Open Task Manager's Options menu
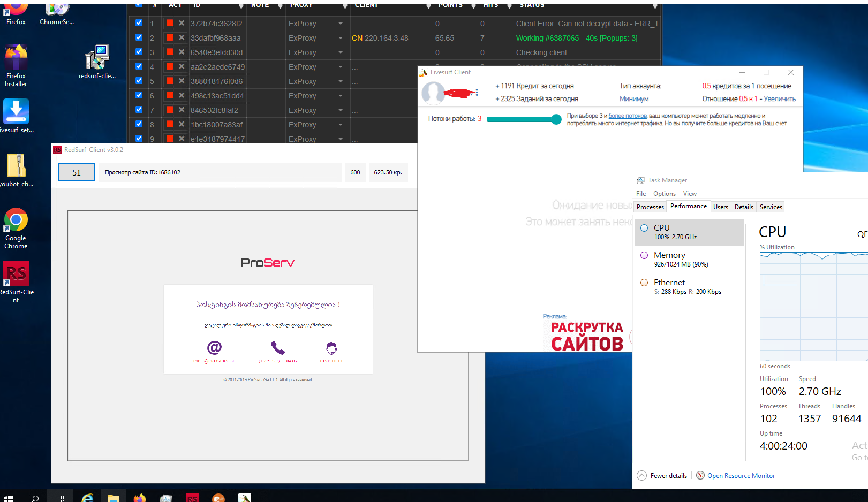Image resolution: width=868 pixels, height=502 pixels. click(x=664, y=194)
